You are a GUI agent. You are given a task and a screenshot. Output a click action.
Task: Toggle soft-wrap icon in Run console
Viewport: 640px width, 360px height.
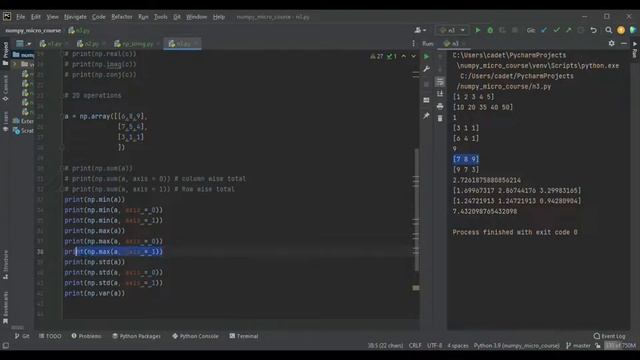coord(440,82)
